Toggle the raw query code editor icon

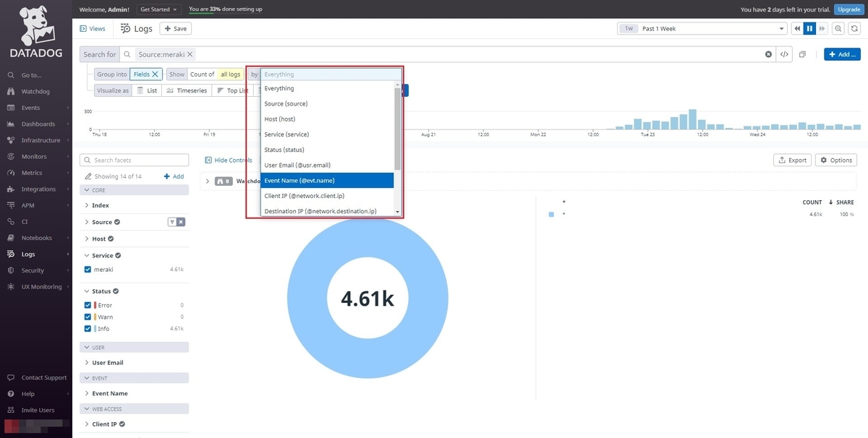click(x=784, y=54)
